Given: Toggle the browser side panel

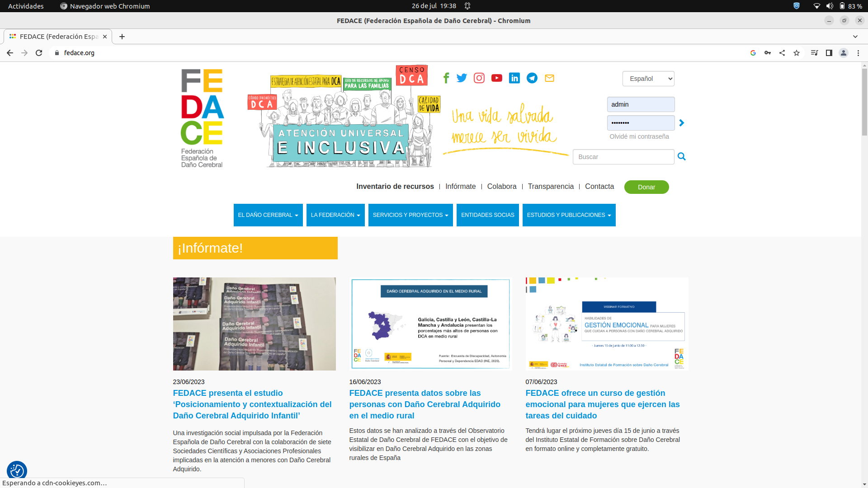Looking at the screenshot, I should coord(829,53).
